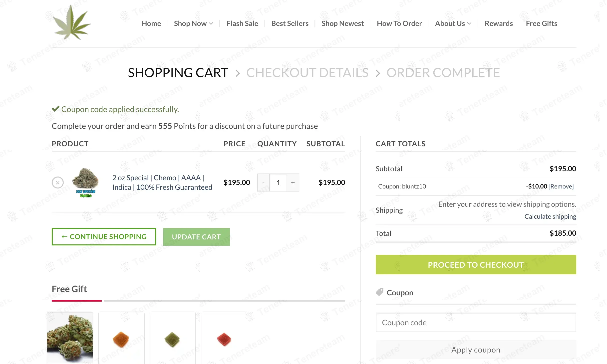Go to the Home page
This screenshot has width=607, height=364.
(151, 23)
